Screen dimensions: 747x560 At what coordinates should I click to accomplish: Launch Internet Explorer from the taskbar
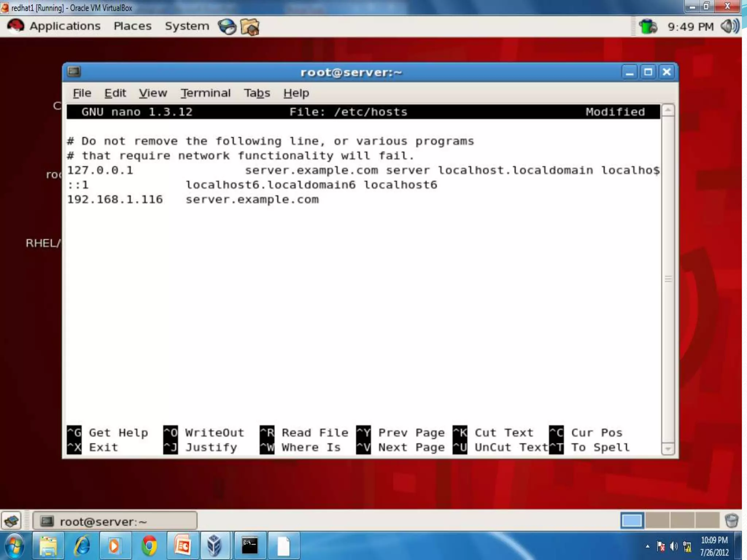click(x=82, y=546)
